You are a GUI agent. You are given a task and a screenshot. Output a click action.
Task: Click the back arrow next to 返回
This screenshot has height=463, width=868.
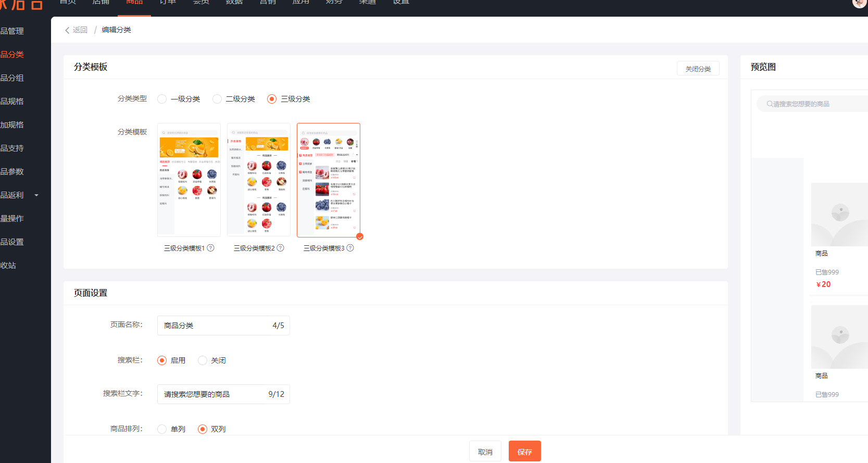67,30
